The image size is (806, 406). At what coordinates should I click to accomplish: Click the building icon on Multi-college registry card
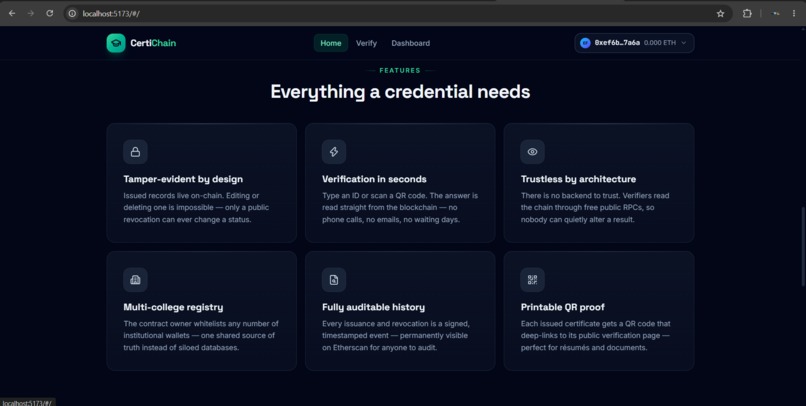pos(135,280)
